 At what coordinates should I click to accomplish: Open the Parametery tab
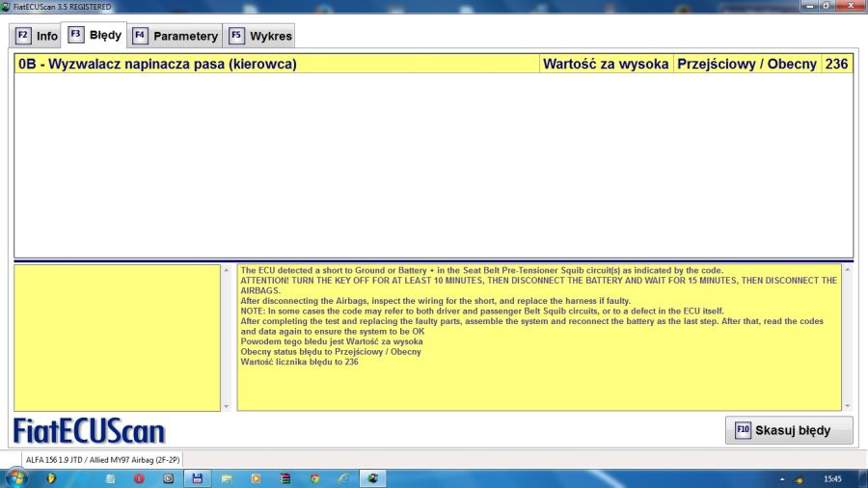tap(175, 36)
